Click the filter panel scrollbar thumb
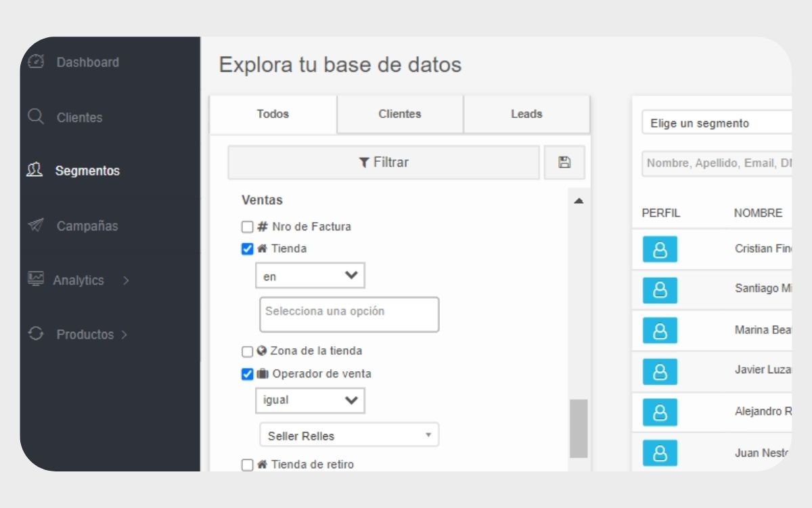The height and width of the screenshot is (508, 812). [579, 428]
